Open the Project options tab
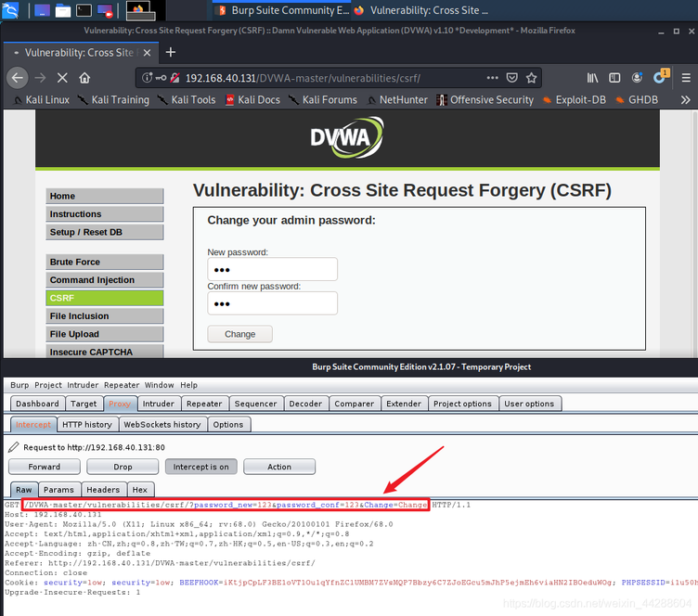 462,404
